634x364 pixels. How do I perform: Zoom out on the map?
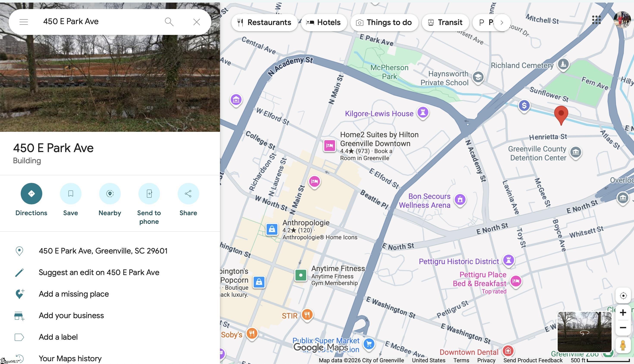(x=623, y=328)
